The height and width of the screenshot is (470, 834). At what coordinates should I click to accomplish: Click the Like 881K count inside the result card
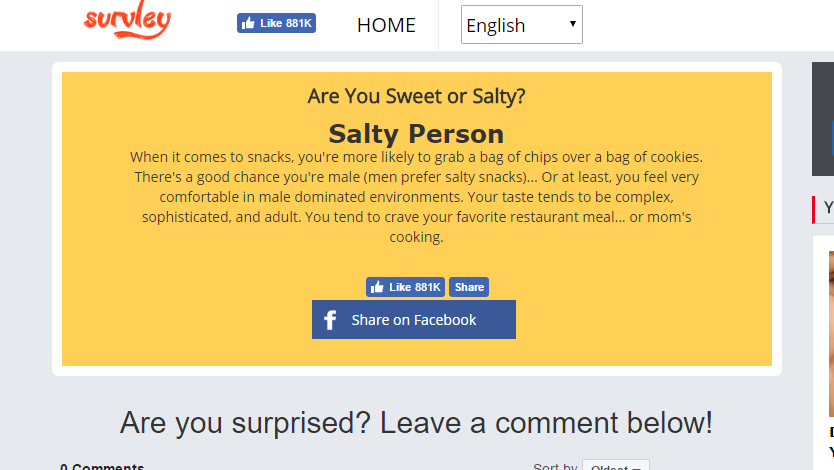tap(415, 287)
